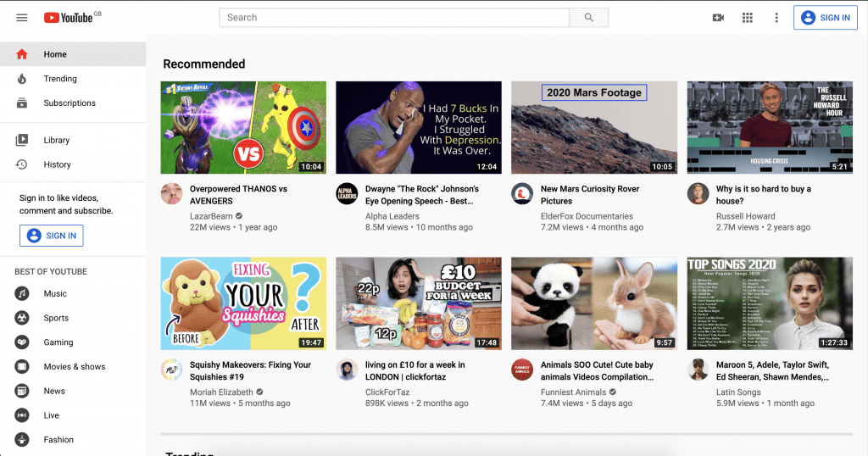Image resolution: width=868 pixels, height=456 pixels.
Task: Open the YouTube apps grid icon
Action: (748, 18)
